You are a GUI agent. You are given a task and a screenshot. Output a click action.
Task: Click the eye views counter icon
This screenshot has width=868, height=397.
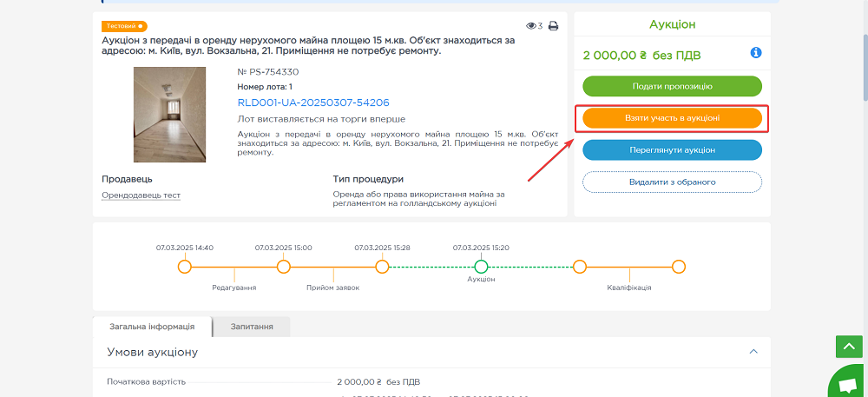(531, 26)
